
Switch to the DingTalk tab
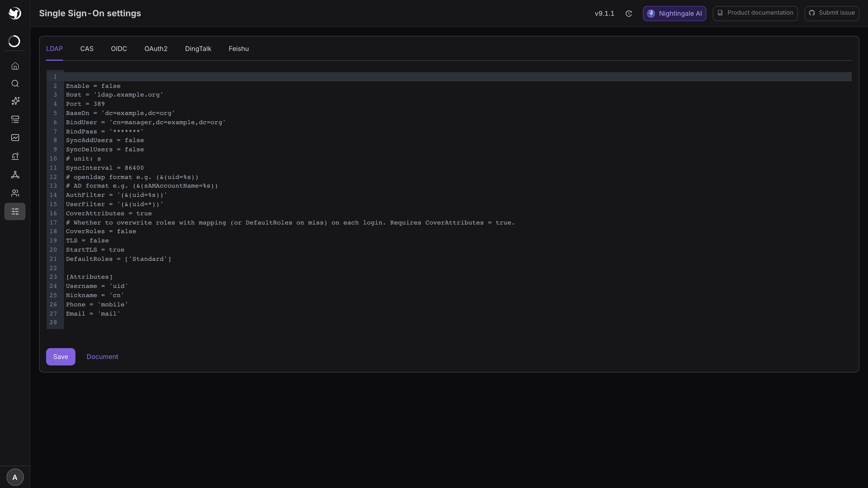(198, 49)
